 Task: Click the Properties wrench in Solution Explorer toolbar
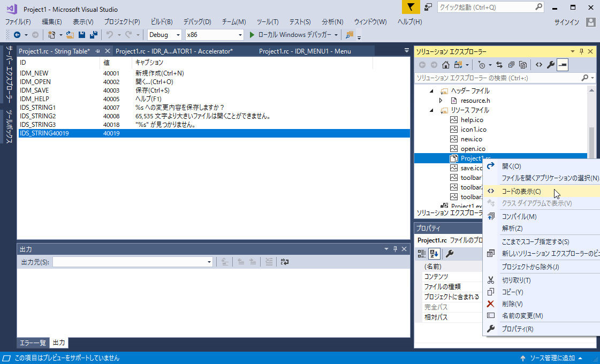[551, 65]
